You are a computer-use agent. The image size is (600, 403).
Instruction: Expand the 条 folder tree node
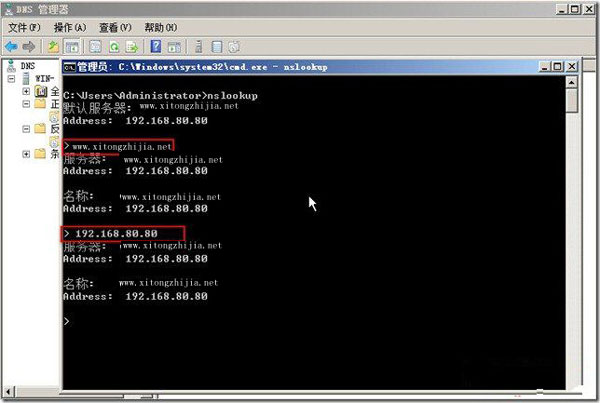pos(26,154)
